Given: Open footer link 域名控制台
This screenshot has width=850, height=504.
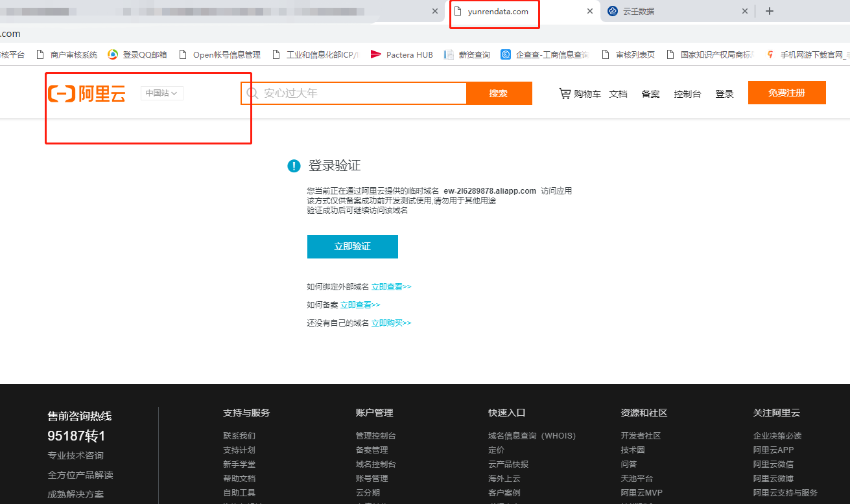Looking at the screenshot, I should coord(376,464).
